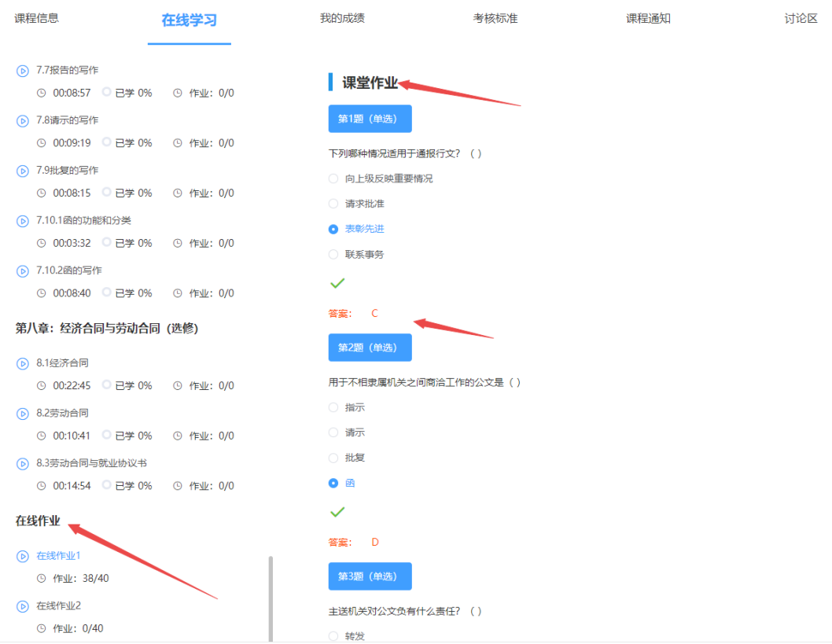Click play icon beside 7.8请示的写作
Image resolution: width=832 pixels, height=644 pixels.
point(22,121)
